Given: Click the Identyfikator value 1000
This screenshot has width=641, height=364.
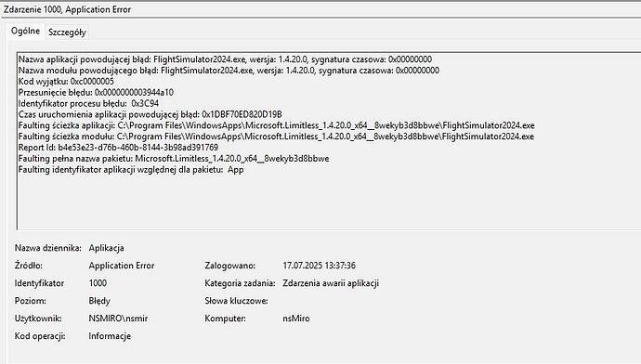Looking at the screenshot, I should (98, 283).
